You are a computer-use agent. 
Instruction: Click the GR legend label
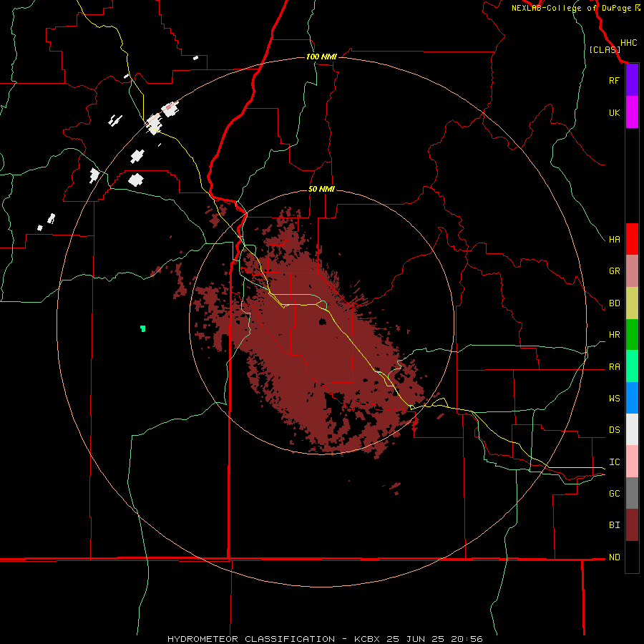pos(615,271)
